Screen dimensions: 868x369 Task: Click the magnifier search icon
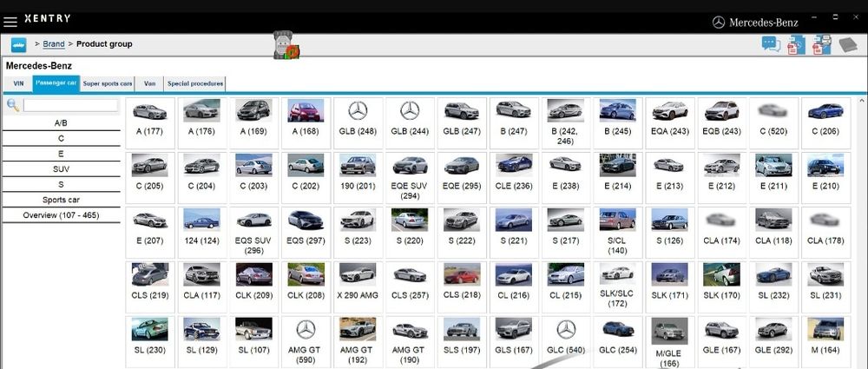(x=13, y=105)
